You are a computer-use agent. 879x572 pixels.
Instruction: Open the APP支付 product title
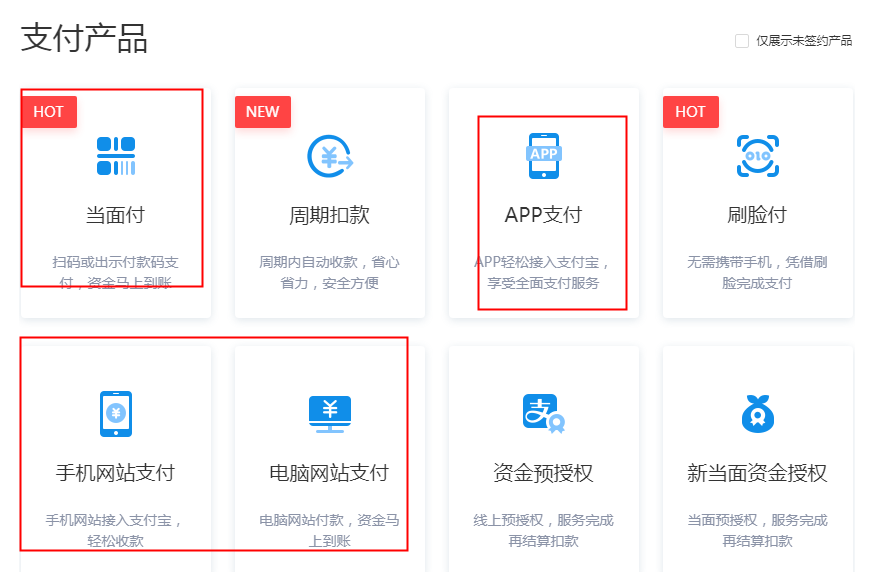pyautogui.click(x=544, y=215)
